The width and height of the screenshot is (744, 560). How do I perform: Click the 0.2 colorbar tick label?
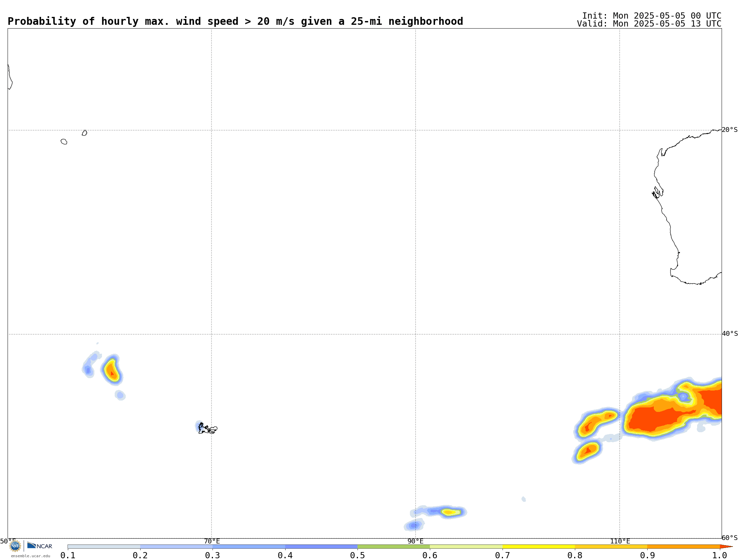[140, 556]
